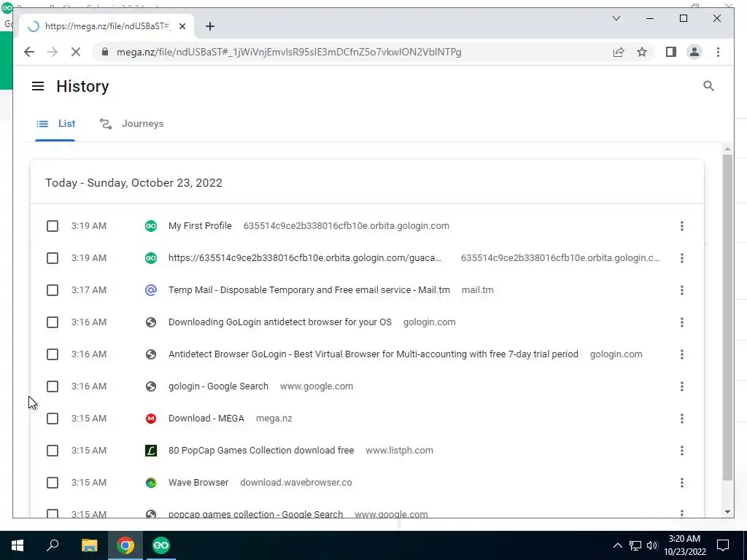Open network status in system tray
Image resolution: width=747 pixels, height=560 pixels.
click(x=635, y=545)
